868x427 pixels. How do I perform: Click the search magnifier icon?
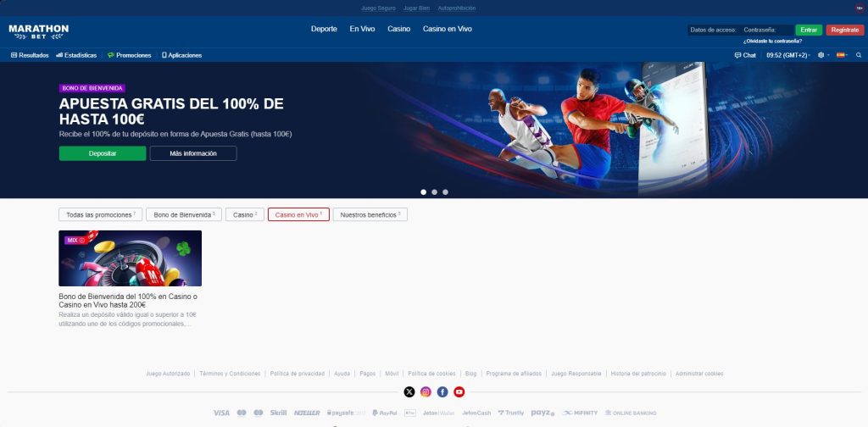tap(859, 55)
